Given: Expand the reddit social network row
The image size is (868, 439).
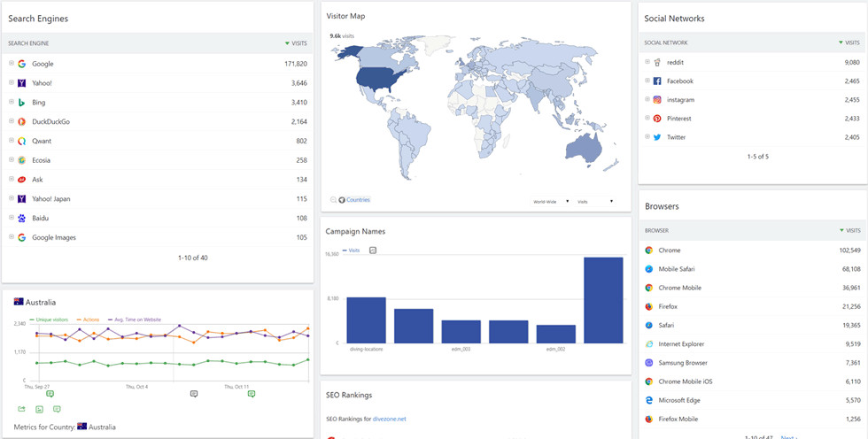Looking at the screenshot, I should point(647,62).
